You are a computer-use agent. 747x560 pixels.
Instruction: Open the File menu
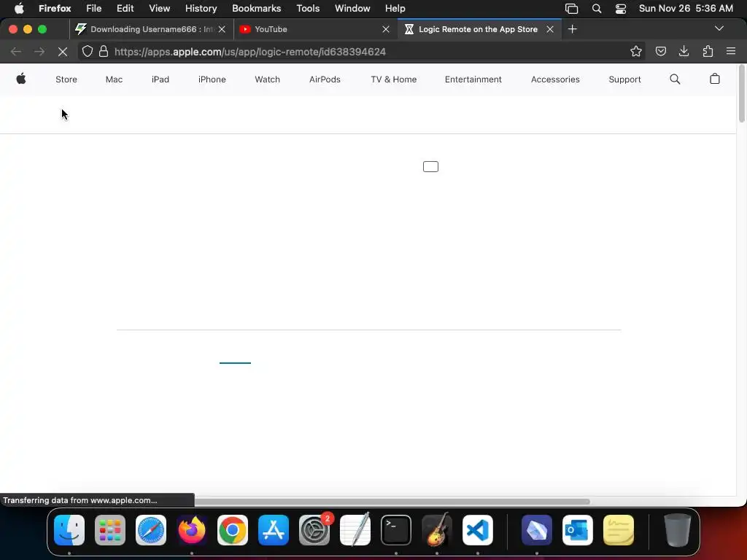click(94, 9)
